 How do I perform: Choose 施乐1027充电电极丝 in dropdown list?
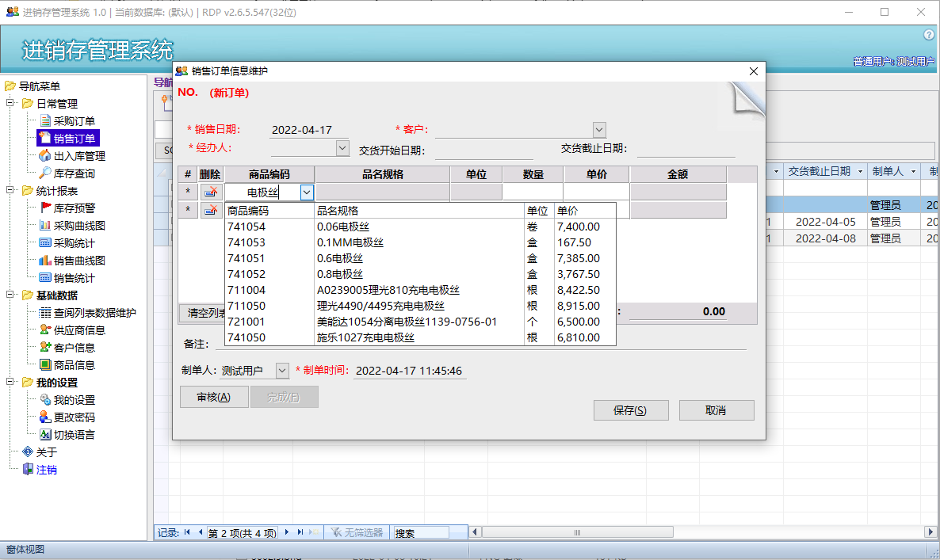pos(365,337)
